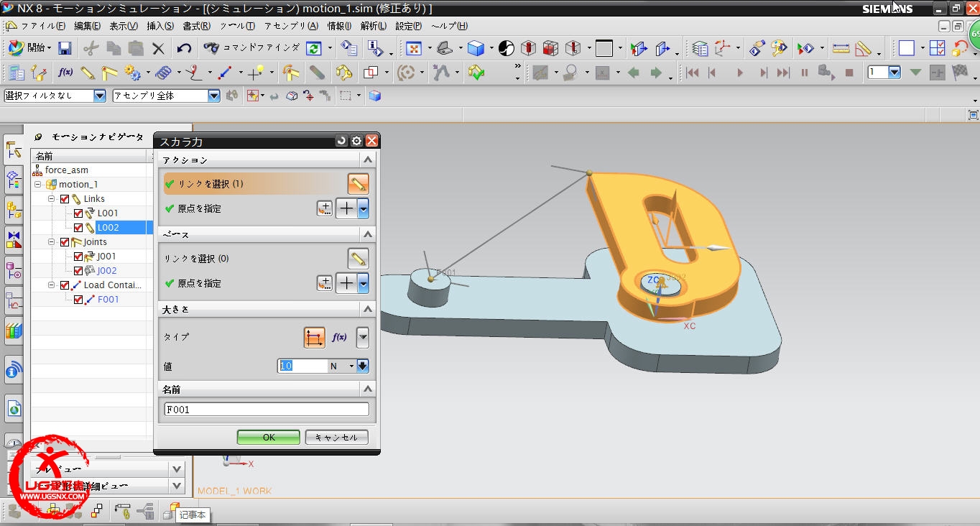Collapse the Action section

(x=368, y=160)
